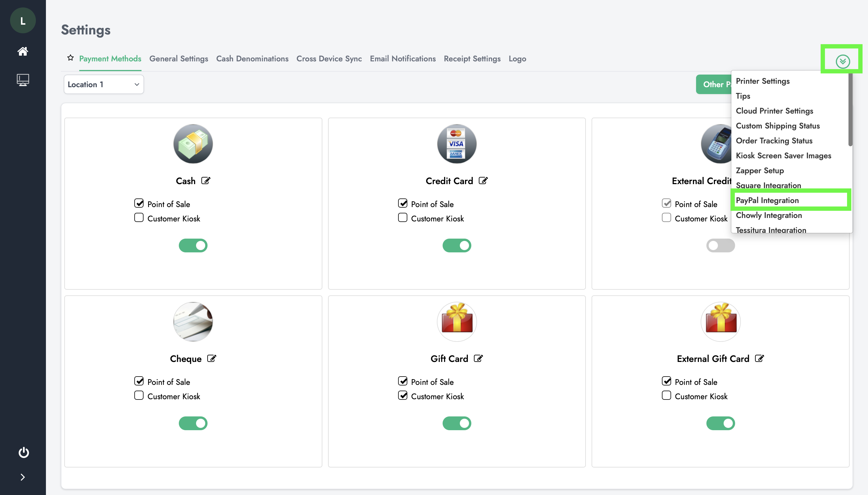Click the home icon in sidebar
Viewport: 868px width, 495px height.
pos(23,51)
